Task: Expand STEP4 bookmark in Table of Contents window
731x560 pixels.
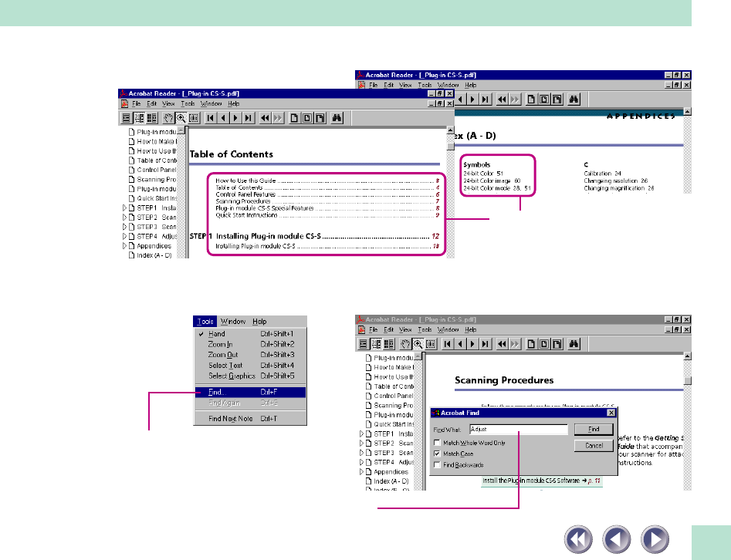Action: click(124, 236)
